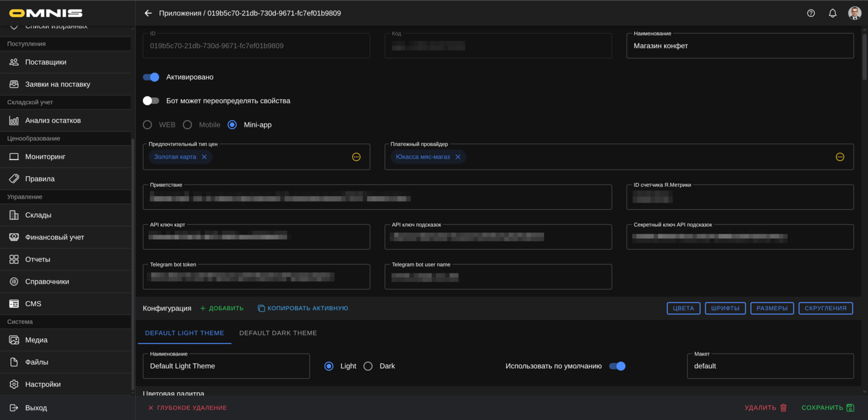Image resolution: width=868 pixels, height=420 pixels.
Task: Open the Поставщики section in sidebar
Action: (48, 62)
